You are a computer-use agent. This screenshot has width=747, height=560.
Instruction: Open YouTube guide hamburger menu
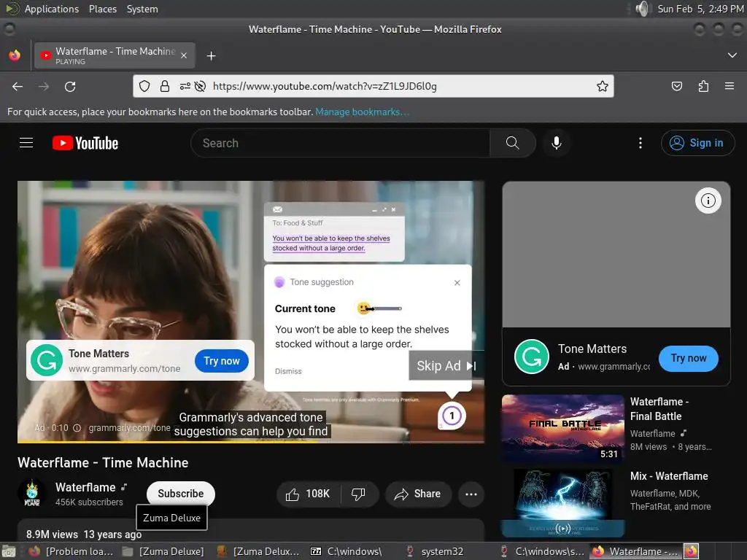[26, 143]
